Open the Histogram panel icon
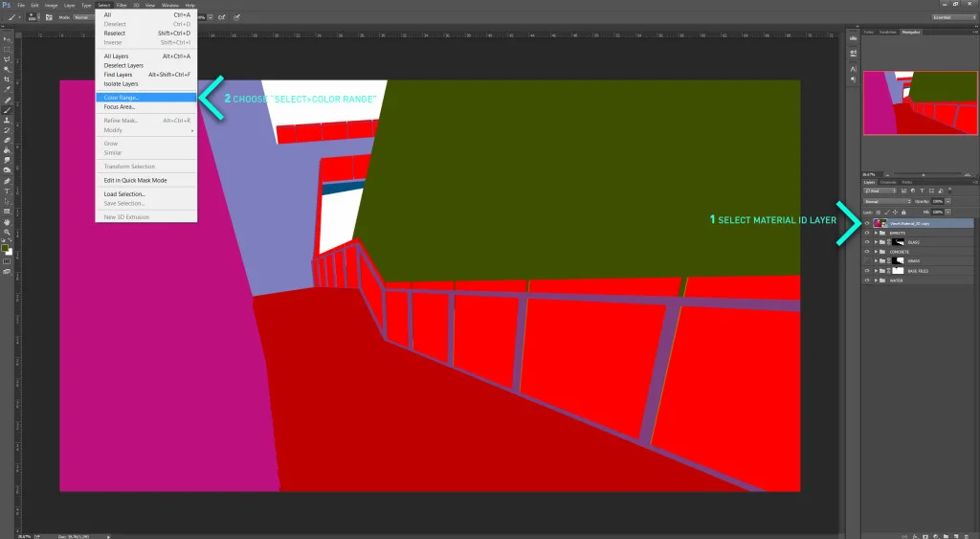Viewport: 980px width, 539px height. pos(853,38)
